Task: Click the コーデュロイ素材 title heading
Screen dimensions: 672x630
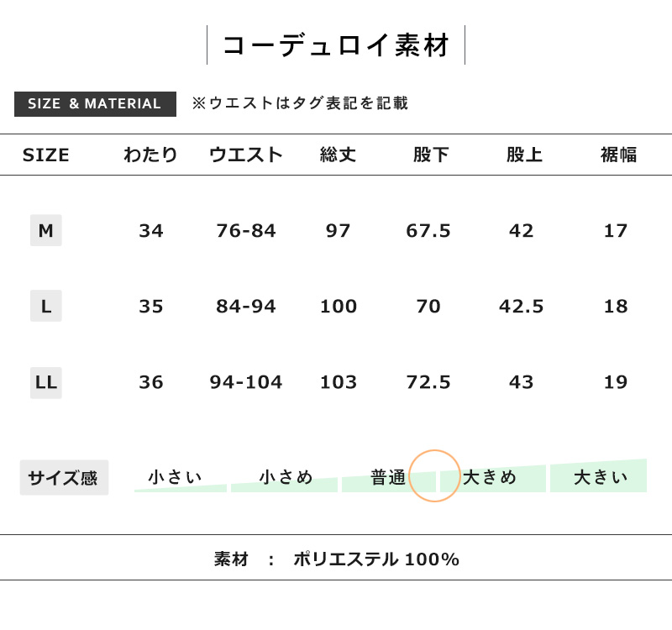Action: pyautogui.click(x=336, y=45)
